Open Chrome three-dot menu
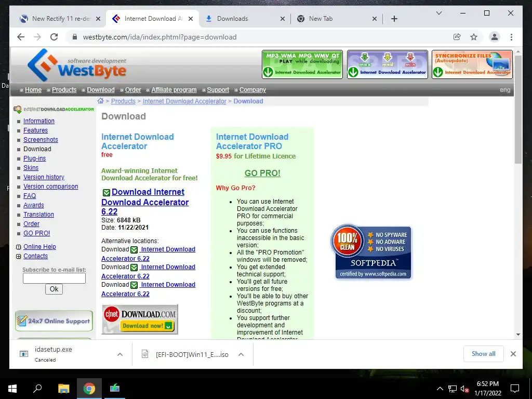Screen dimensions: 532x399 pyautogui.click(x=511, y=37)
